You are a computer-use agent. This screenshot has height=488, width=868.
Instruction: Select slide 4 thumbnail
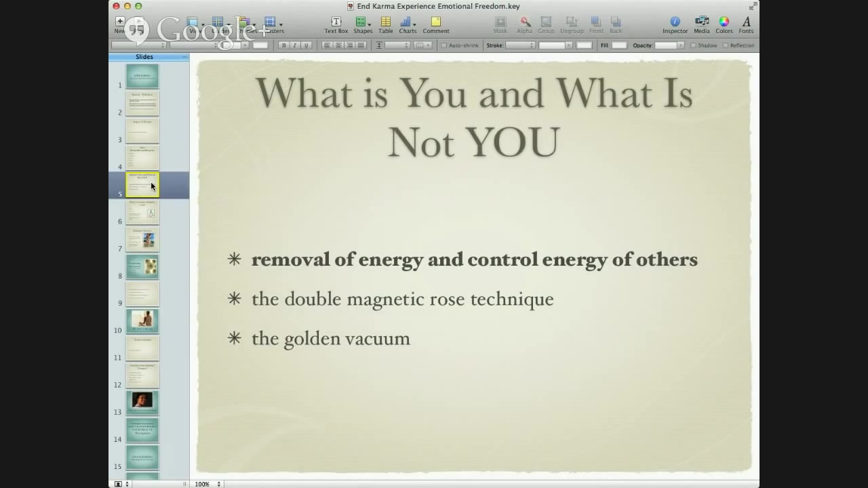tap(142, 157)
